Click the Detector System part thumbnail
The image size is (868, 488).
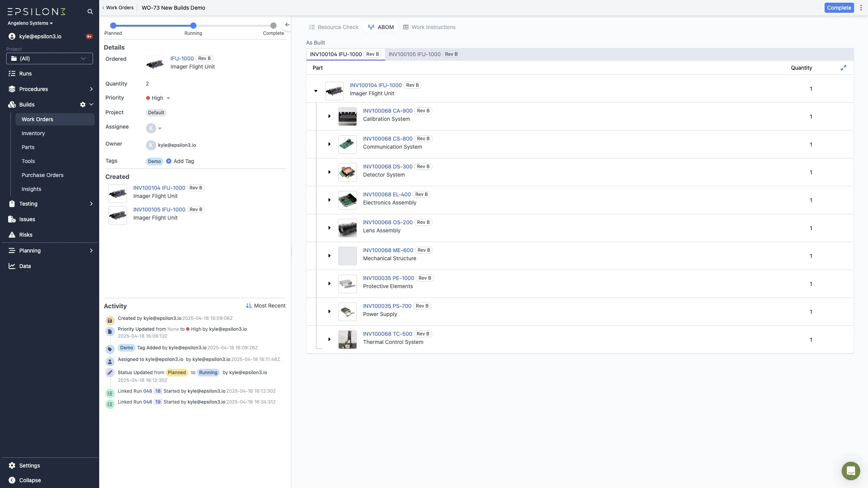coord(347,172)
